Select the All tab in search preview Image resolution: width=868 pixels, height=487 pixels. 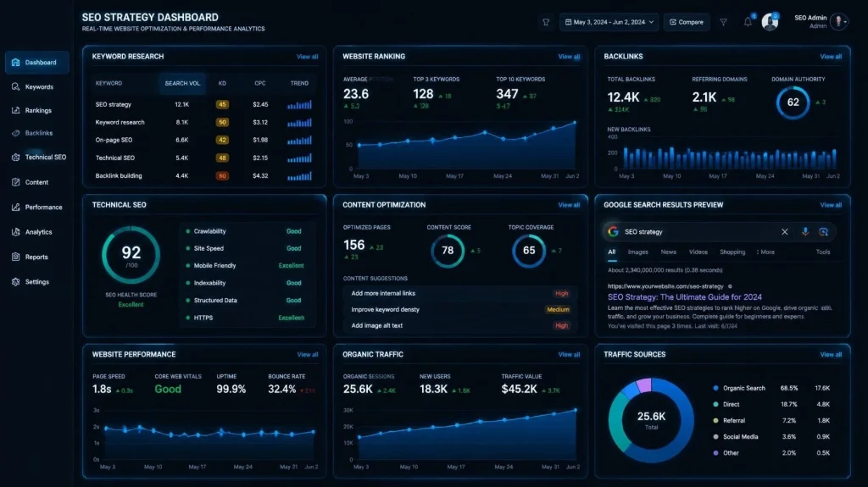[612, 252]
